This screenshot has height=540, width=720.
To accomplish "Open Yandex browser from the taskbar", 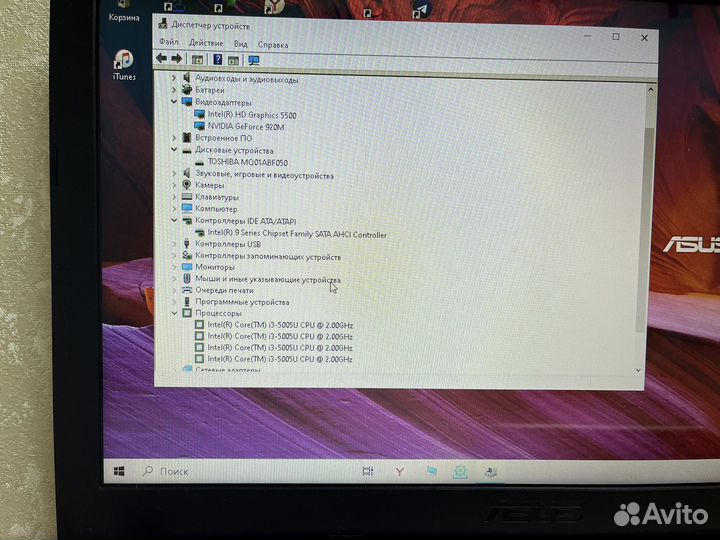I will click(x=400, y=472).
